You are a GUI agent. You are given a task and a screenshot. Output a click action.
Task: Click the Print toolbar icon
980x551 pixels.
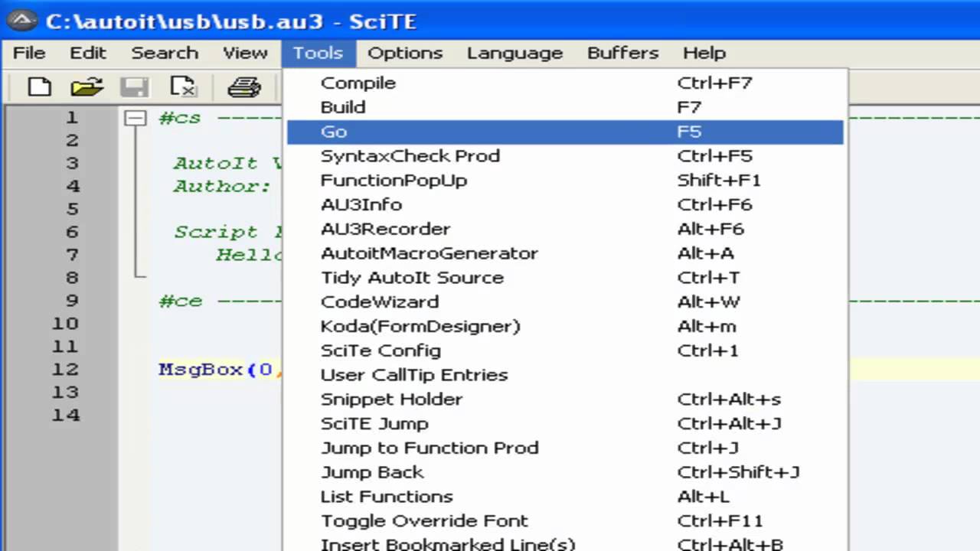[x=244, y=86]
